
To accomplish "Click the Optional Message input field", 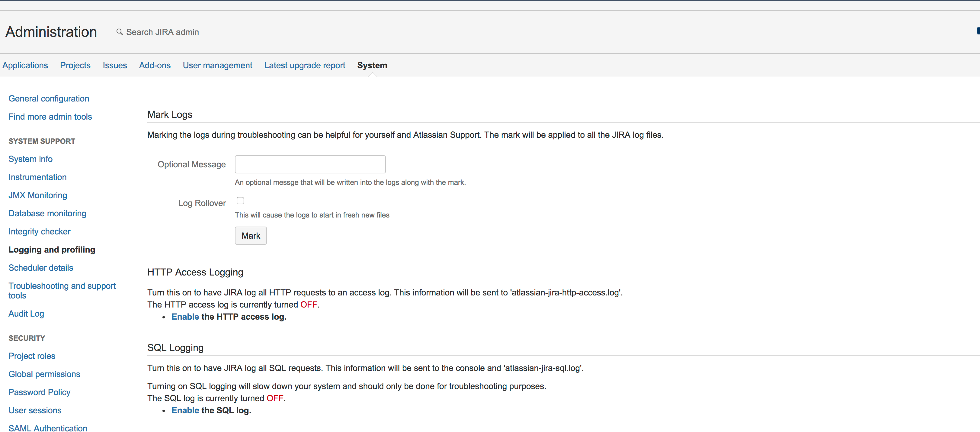I will (x=310, y=164).
